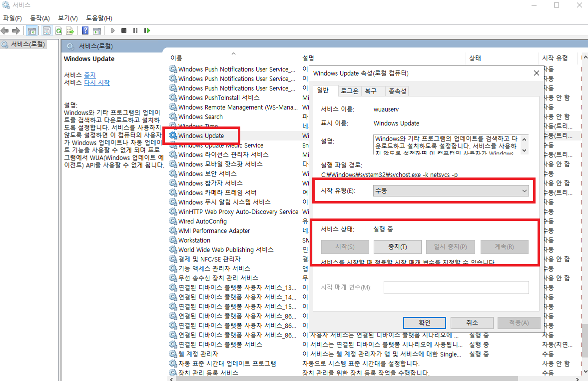Switch to the 일반 tab

pyautogui.click(x=323, y=90)
